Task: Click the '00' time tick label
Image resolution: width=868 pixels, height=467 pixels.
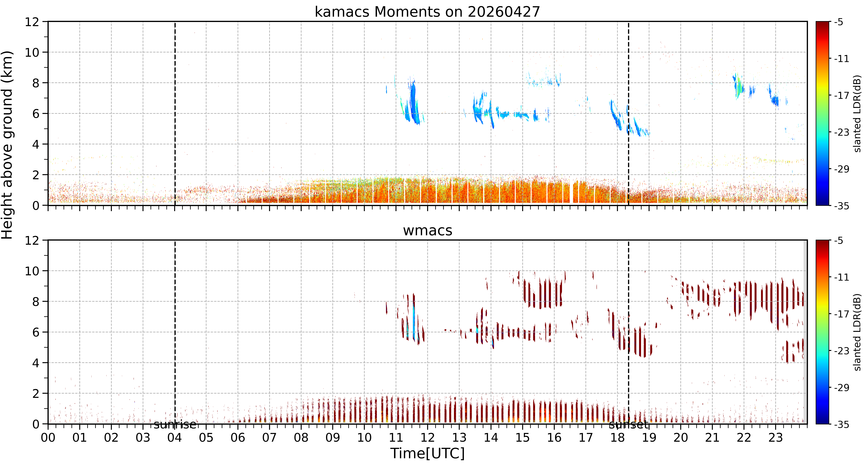Action: [48, 438]
